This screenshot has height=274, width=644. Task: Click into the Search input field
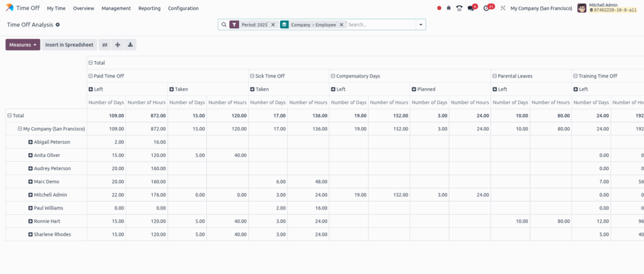click(379, 25)
